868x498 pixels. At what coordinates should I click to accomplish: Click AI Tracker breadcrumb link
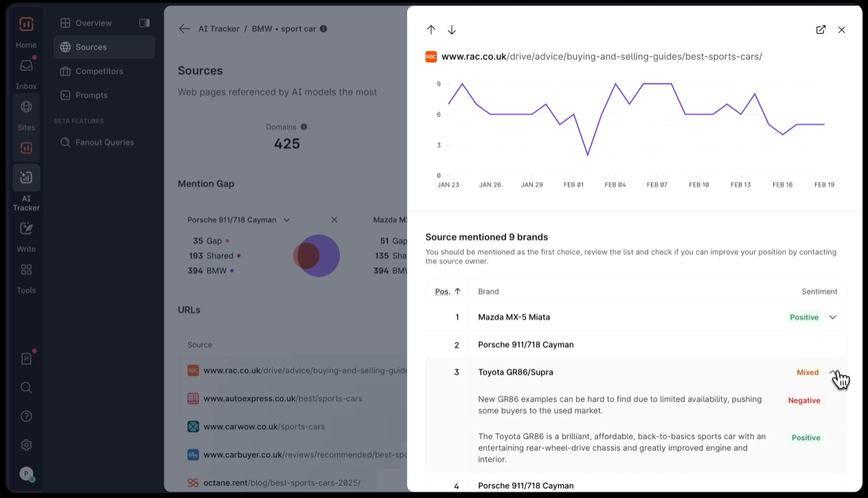pos(219,29)
